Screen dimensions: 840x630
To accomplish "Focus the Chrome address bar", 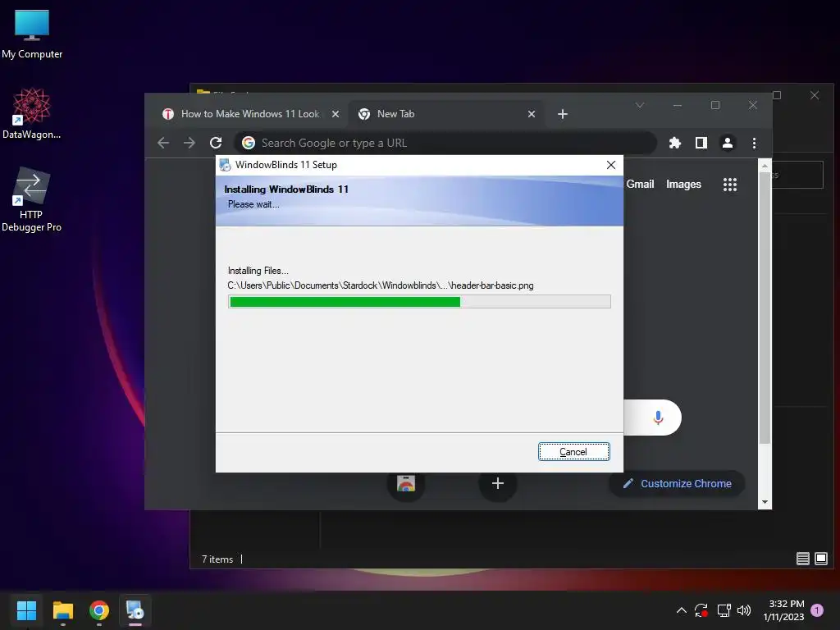I will click(445, 143).
